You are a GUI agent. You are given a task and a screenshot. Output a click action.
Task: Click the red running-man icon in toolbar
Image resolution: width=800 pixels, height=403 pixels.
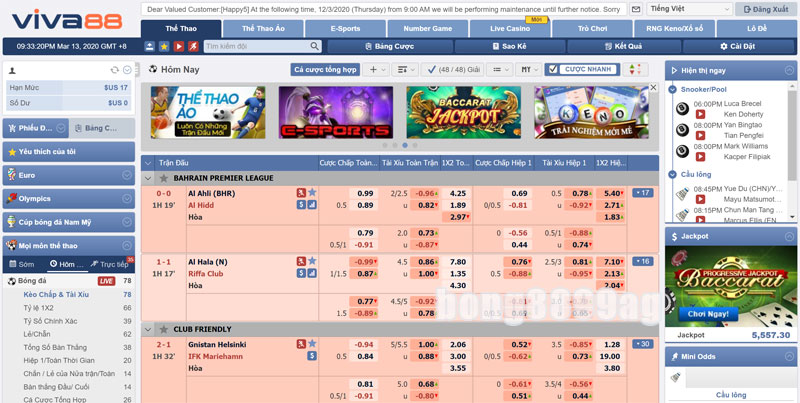pos(193,46)
